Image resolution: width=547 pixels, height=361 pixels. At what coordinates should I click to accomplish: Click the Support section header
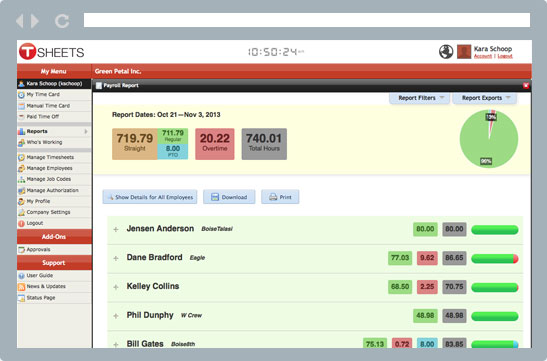coord(54,263)
